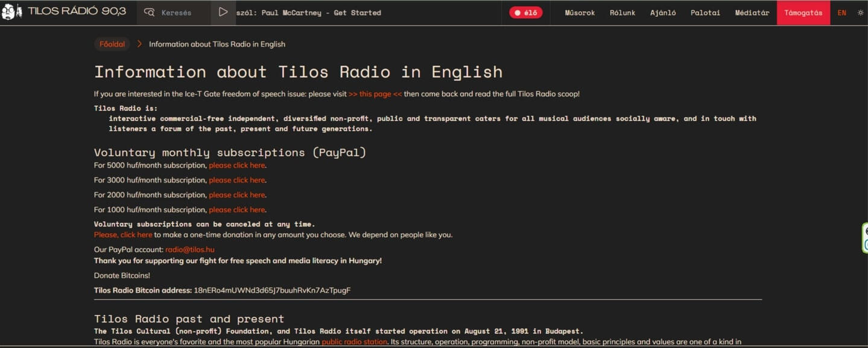Select the Rólunk navigation item
Image resolution: width=868 pixels, height=348 pixels.
(x=622, y=12)
